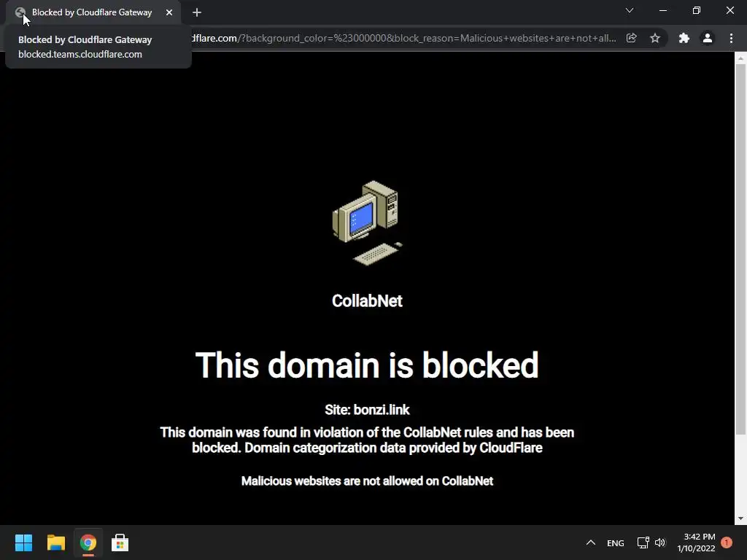Viewport: 747px width, 560px height.
Task: Bookmark this page with the star icon
Action: click(655, 38)
